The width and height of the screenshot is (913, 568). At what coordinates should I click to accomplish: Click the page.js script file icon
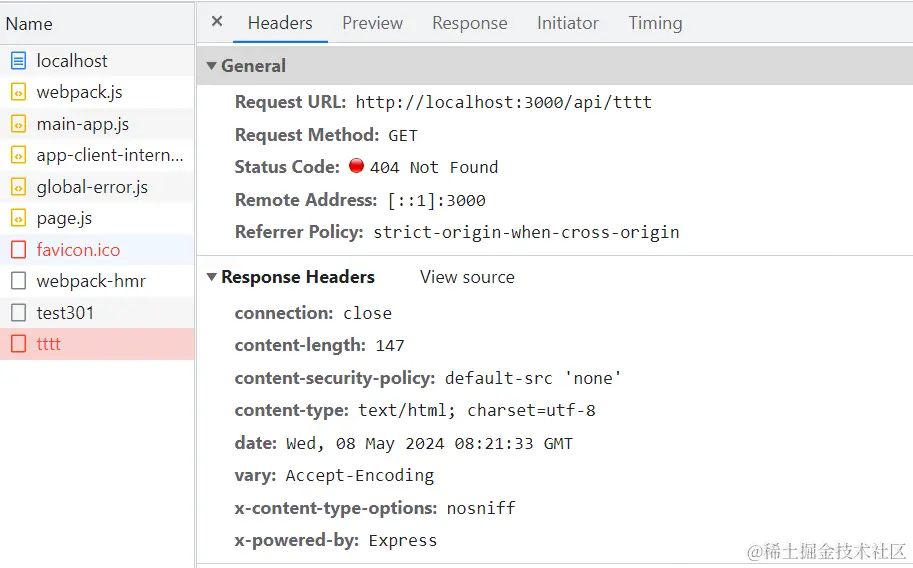coord(18,218)
